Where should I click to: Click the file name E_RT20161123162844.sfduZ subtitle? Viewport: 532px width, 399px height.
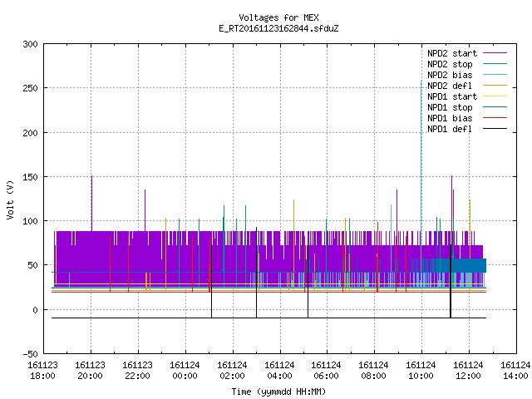coord(279,28)
